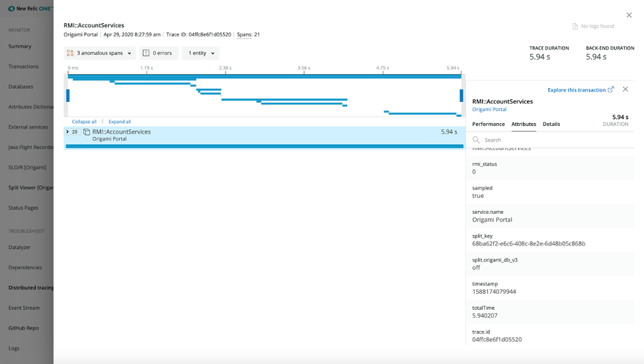The width and height of the screenshot is (644, 364).
Task: Click Collapse all link
Action: click(84, 122)
